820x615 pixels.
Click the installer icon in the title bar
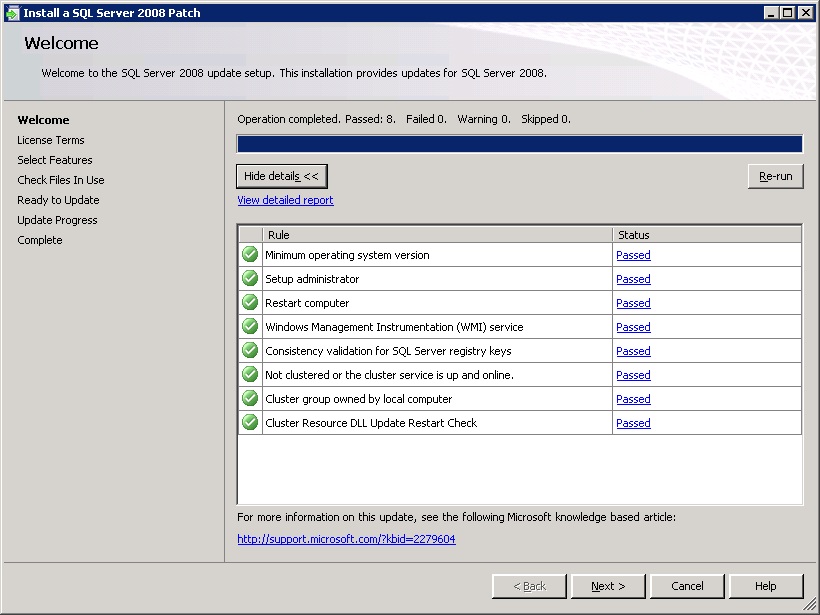pos(12,13)
